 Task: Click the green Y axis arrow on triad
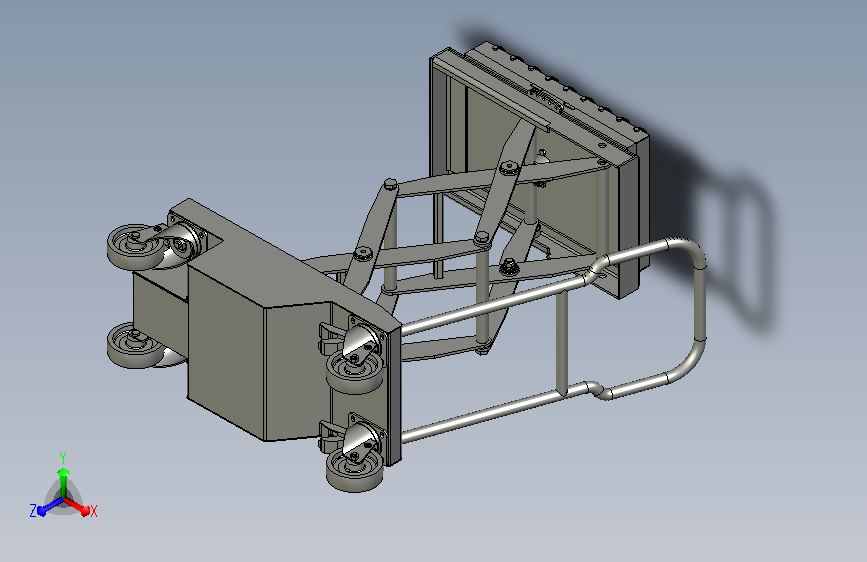tap(64, 482)
